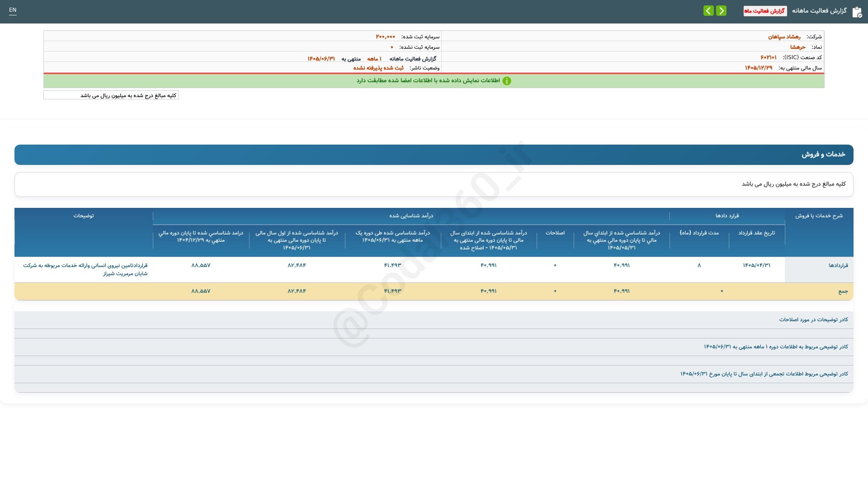868x488 pixels.
Task: Click 82,484 in the قراردادها row
Action: pyautogui.click(x=297, y=266)
